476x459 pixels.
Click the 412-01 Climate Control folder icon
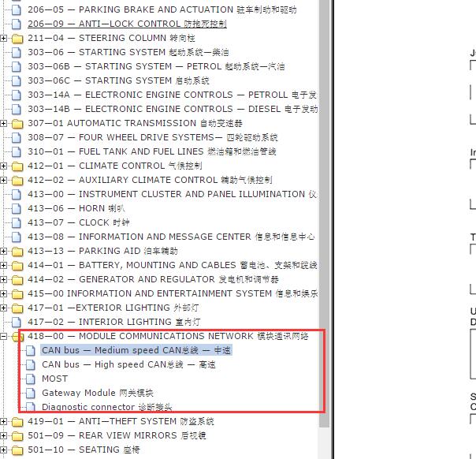17,166
